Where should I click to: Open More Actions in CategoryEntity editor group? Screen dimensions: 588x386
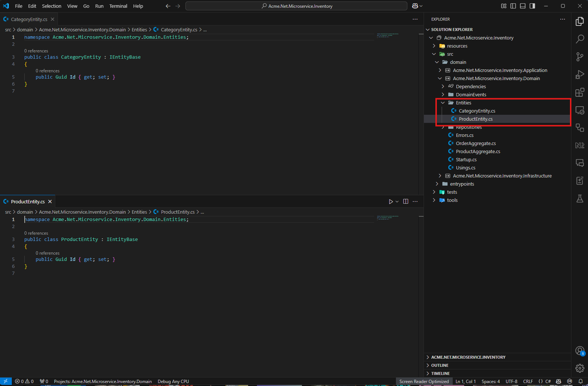pyautogui.click(x=415, y=19)
